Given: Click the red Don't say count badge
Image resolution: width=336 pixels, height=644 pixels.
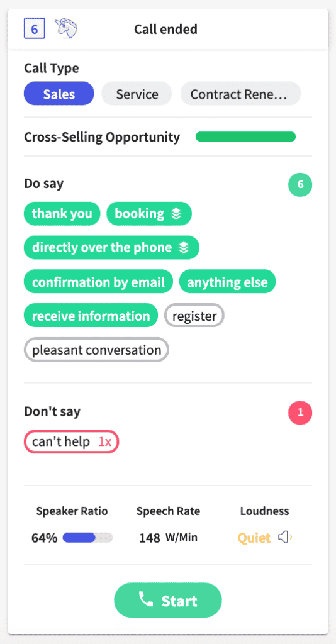Looking at the screenshot, I should [x=300, y=413].
